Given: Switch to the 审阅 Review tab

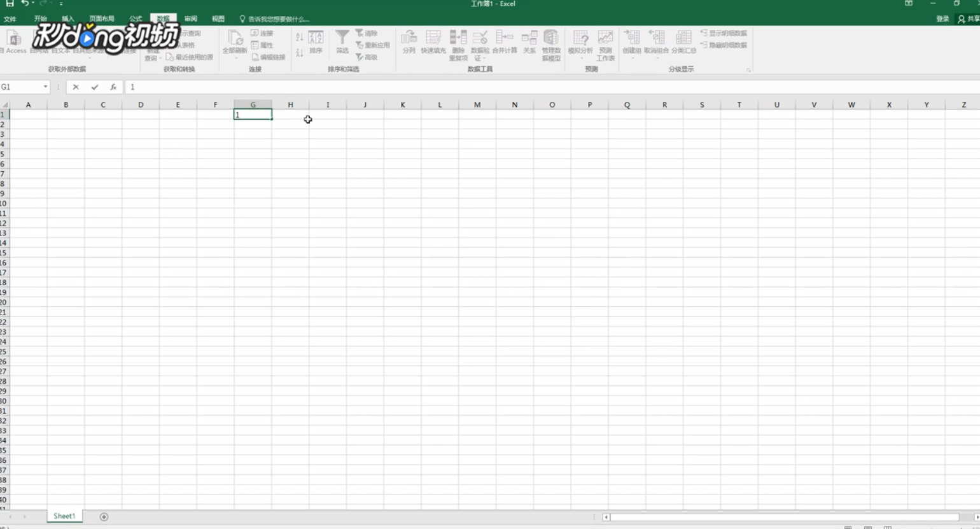Looking at the screenshot, I should tap(191, 19).
